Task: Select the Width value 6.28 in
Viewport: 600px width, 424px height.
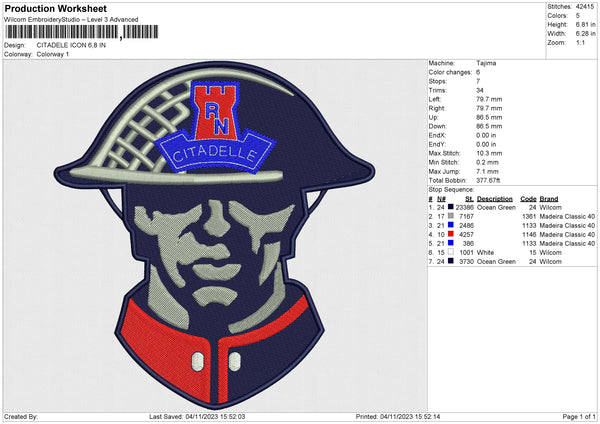Action: (585, 34)
